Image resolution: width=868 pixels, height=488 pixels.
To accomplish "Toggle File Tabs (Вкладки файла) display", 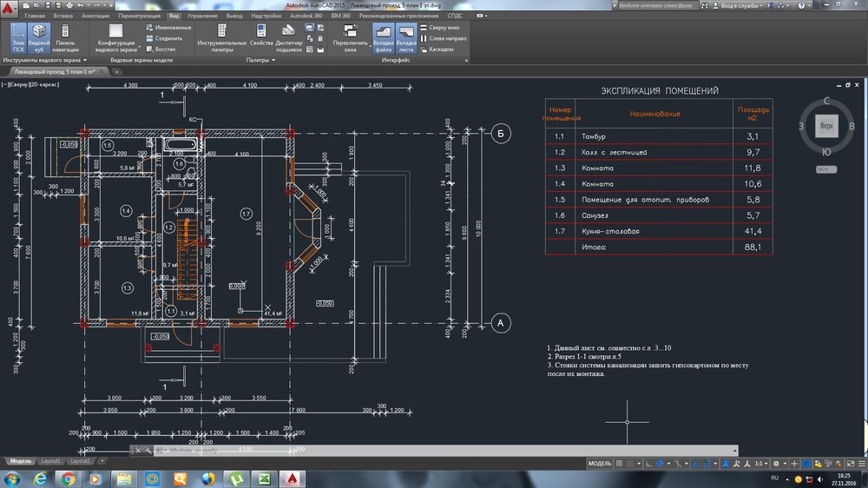I will point(383,38).
